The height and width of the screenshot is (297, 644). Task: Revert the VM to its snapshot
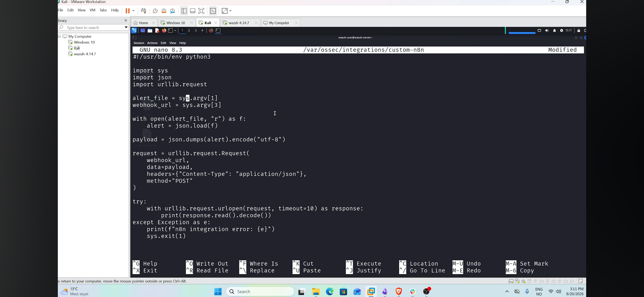(164, 11)
